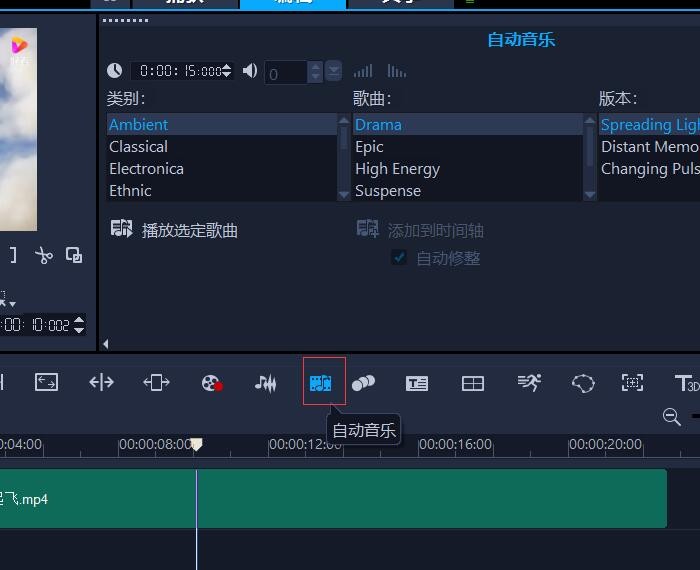
Task: Click the stretch clip arrows icon
Action: (156, 383)
